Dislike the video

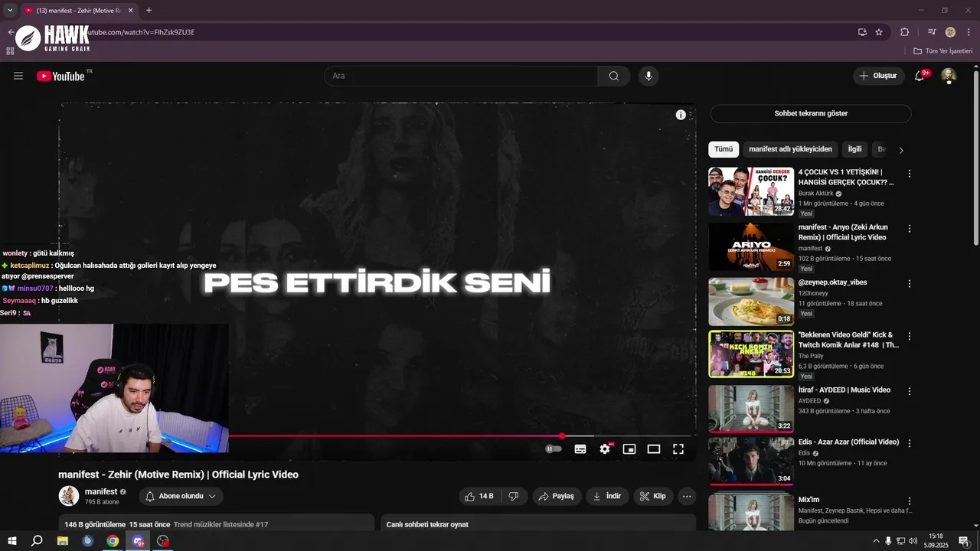pos(514,496)
